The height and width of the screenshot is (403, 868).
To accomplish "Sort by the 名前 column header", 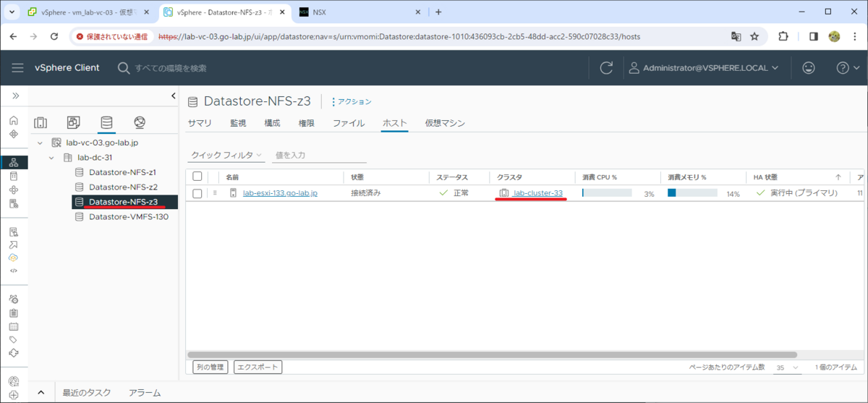I will pyautogui.click(x=232, y=177).
